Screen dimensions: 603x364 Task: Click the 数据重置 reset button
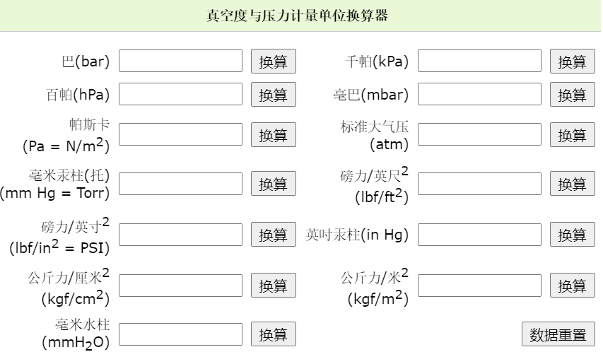pyautogui.click(x=558, y=334)
